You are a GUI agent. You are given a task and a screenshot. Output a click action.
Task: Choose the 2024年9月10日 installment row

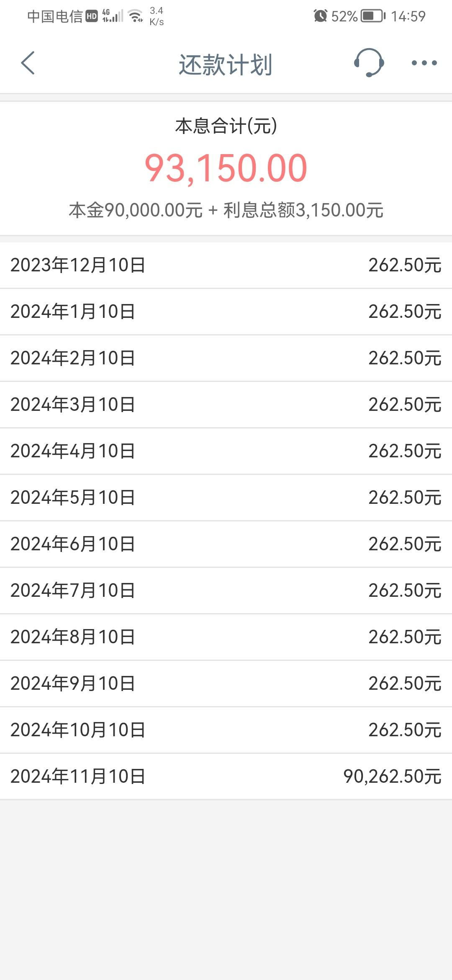226,683
